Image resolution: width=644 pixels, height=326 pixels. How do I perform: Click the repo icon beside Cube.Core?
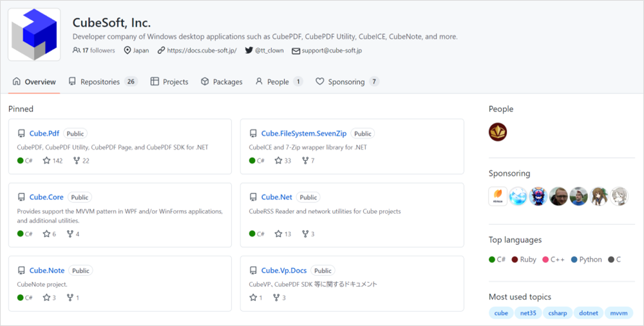[21, 197]
